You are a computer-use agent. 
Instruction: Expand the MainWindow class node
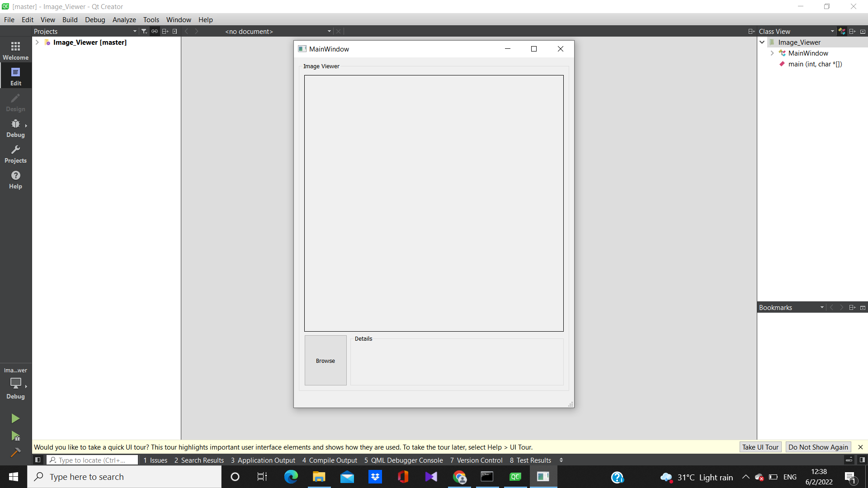pyautogui.click(x=773, y=53)
